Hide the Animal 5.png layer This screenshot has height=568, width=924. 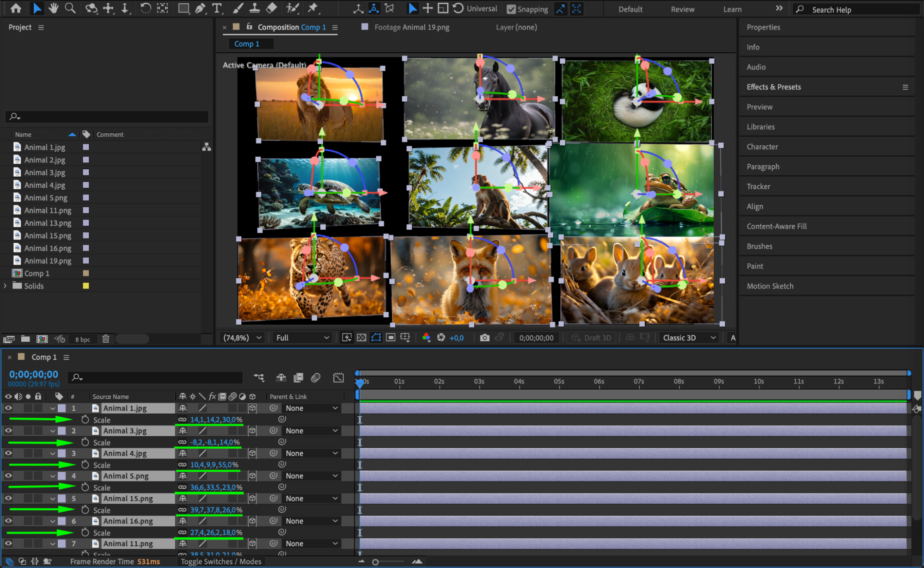pyautogui.click(x=8, y=475)
